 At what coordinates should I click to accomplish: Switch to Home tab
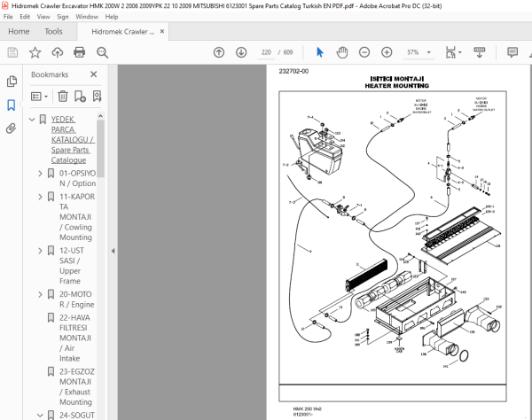point(19,32)
